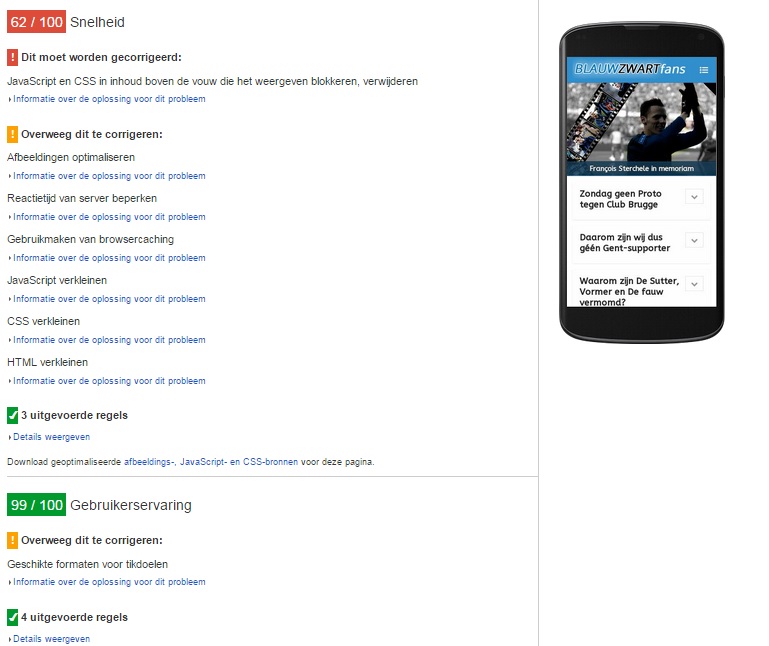Click 'Waarom zijn De Sutter, Vormer en De fauw' headline
The width and height of the screenshot is (769, 646).
pyautogui.click(x=629, y=291)
